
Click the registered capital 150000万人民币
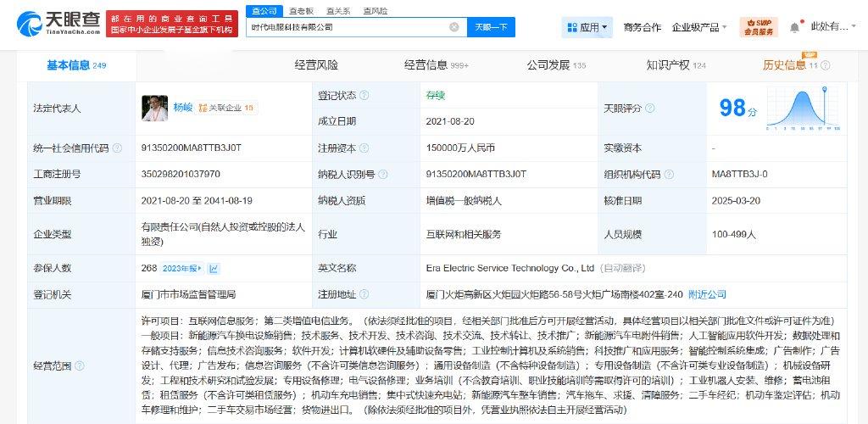point(460,148)
